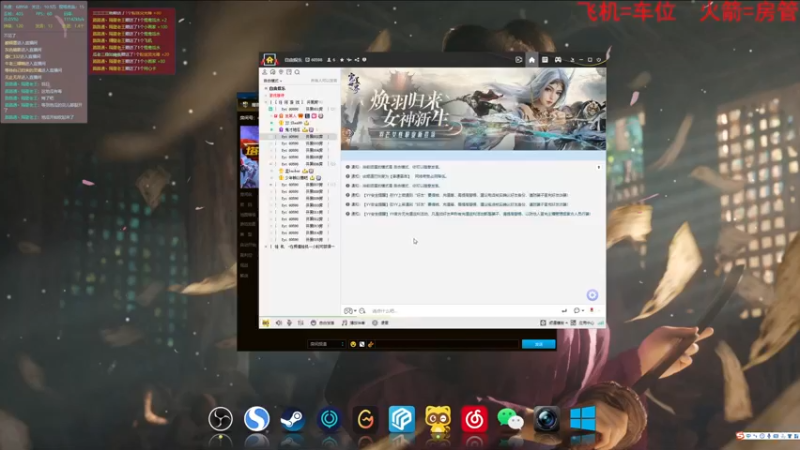Open the Home tab icon in YY title bar
This screenshot has height=450, width=800.
tap(532, 60)
